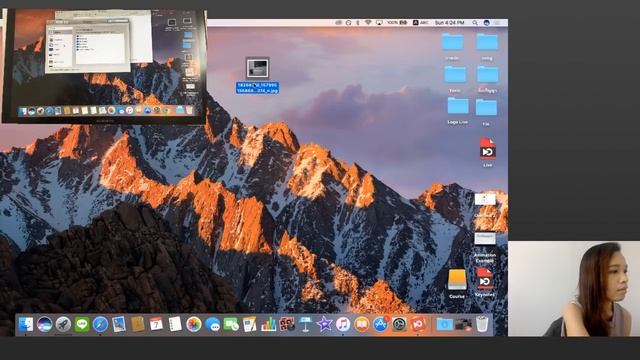Open the iBooks app in Dock

click(362, 324)
